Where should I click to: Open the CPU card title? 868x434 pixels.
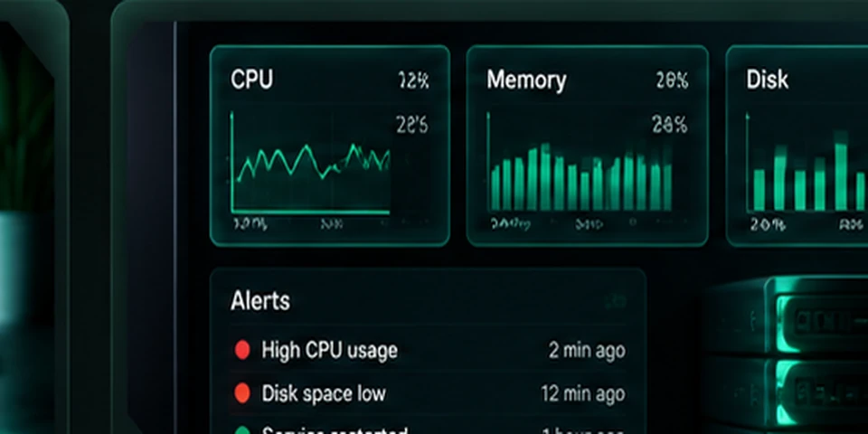[x=252, y=80]
